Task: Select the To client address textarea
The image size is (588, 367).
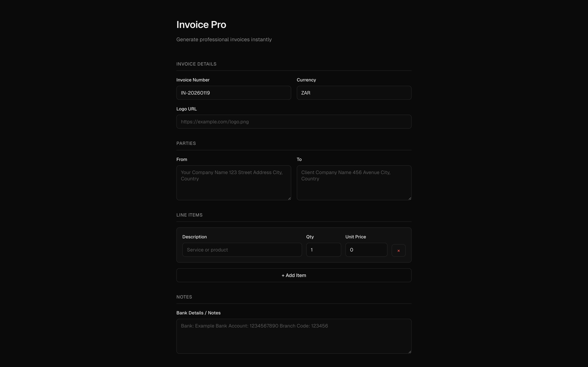Action: point(353,182)
